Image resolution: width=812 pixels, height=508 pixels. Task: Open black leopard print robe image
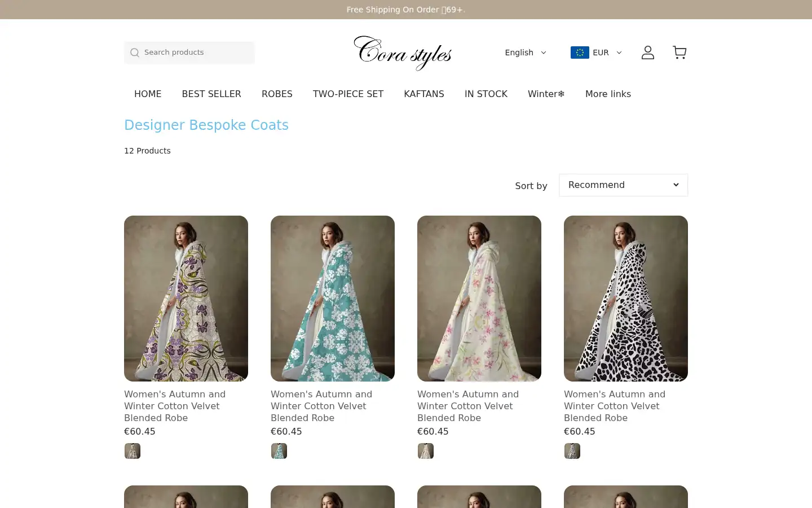tap(626, 299)
